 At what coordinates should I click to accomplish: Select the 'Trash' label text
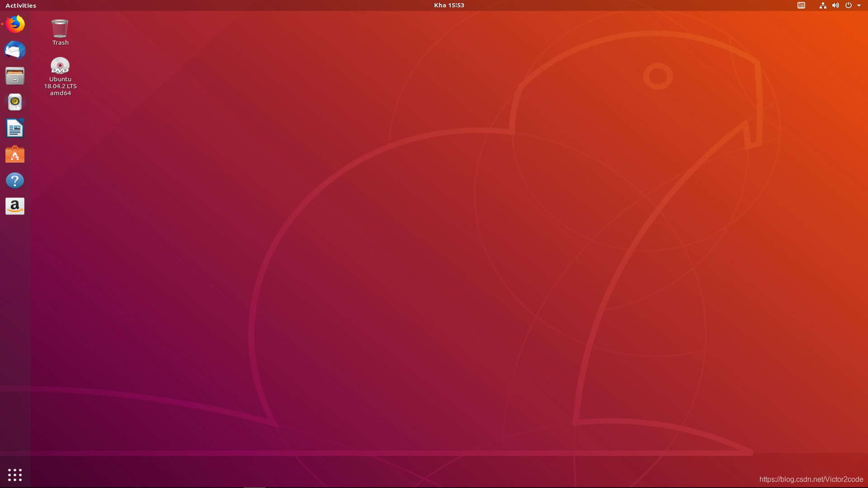[61, 43]
